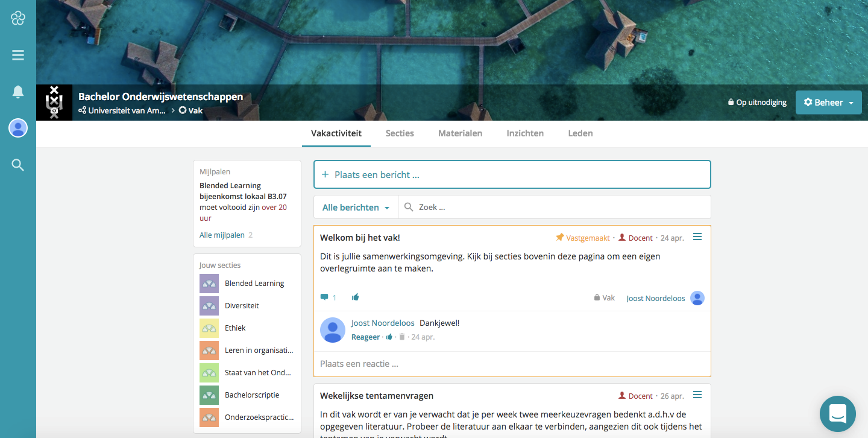The width and height of the screenshot is (868, 438).
Task: Delete Joost's comment using the trash icon
Action: tap(401, 337)
